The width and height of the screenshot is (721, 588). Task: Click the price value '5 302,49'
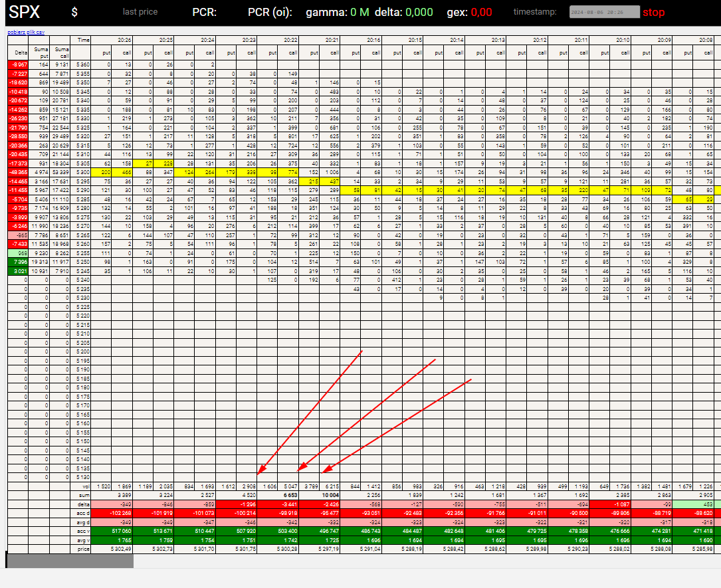point(112,549)
